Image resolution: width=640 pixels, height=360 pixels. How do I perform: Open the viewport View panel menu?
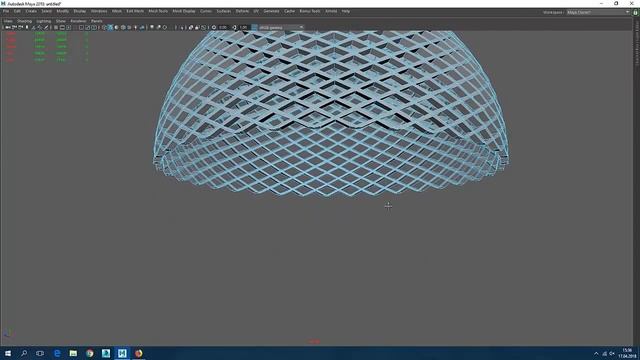[8, 21]
